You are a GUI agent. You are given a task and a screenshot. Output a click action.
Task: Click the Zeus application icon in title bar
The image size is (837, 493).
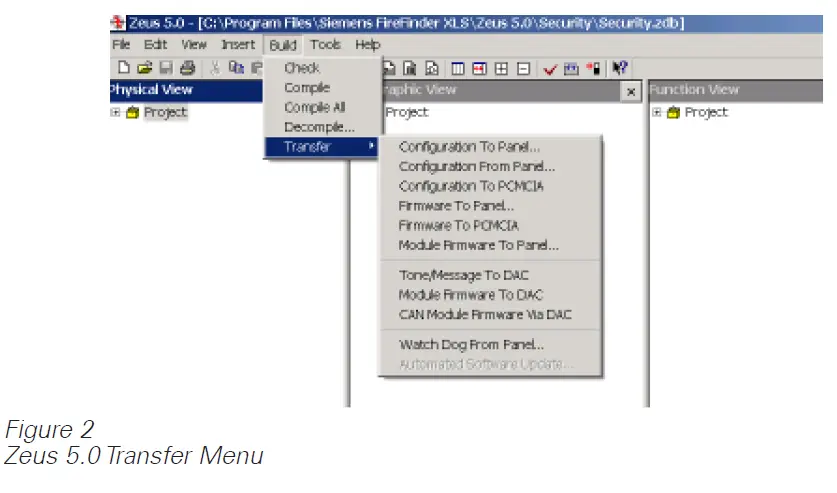[x=117, y=23]
